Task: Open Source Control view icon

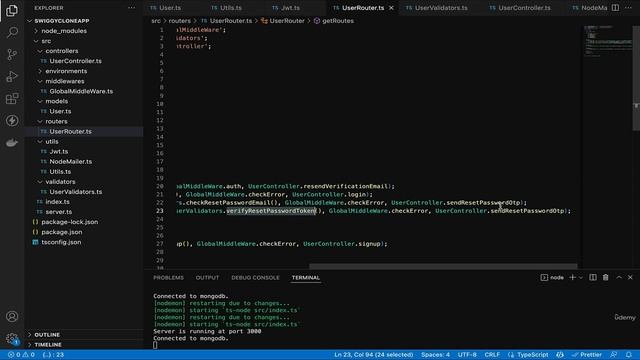Action: coord(12,54)
